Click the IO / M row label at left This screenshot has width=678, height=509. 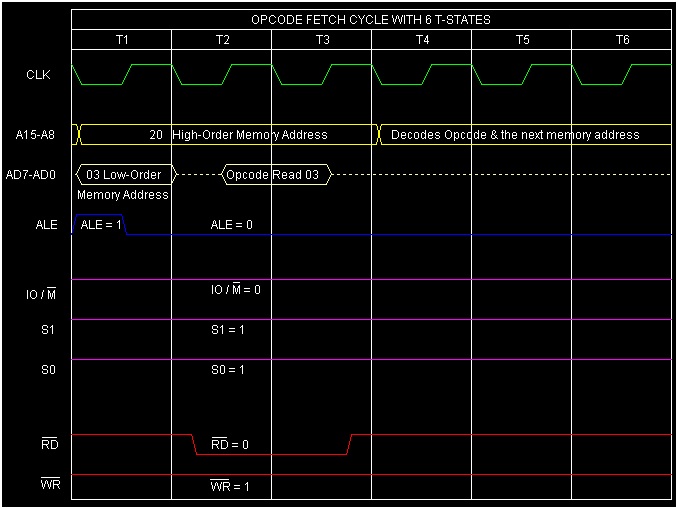(41, 294)
